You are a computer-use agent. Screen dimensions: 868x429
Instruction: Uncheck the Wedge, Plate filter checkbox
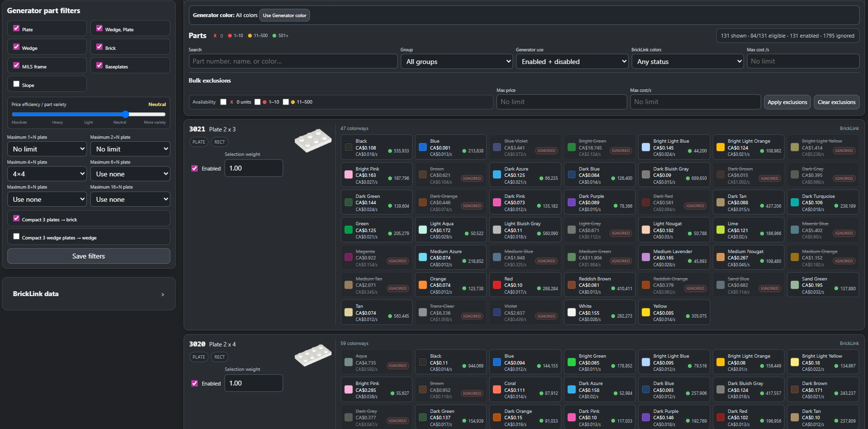pyautogui.click(x=100, y=28)
